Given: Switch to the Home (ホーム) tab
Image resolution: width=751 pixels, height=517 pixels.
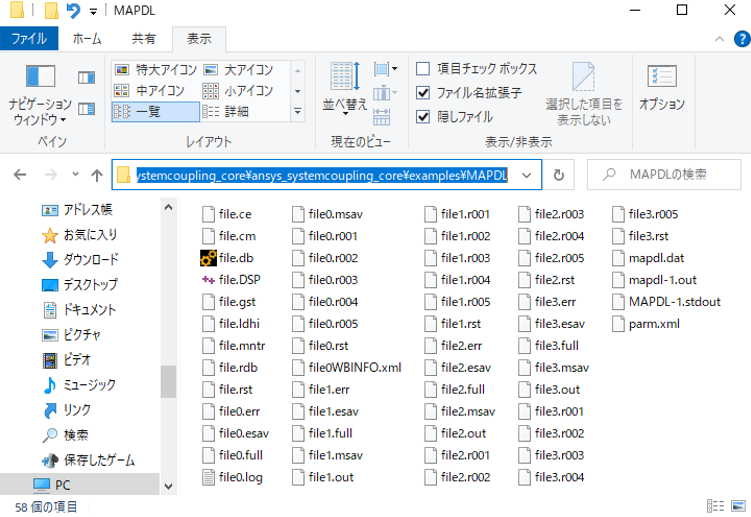Looking at the screenshot, I should pyautogui.click(x=87, y=39).
